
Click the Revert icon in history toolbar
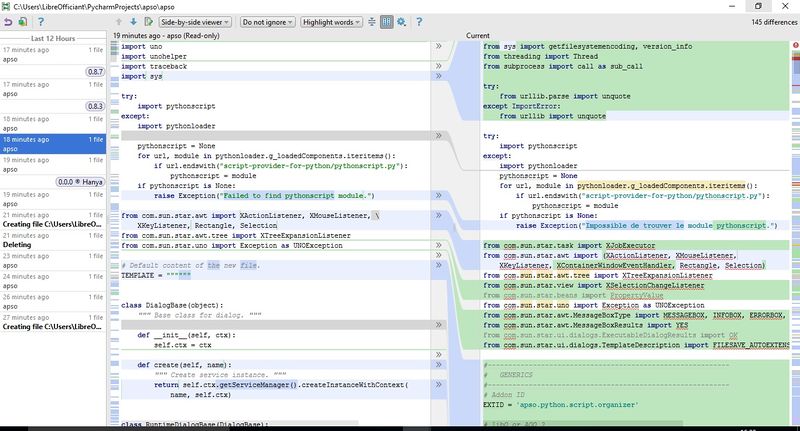[8, 22]
